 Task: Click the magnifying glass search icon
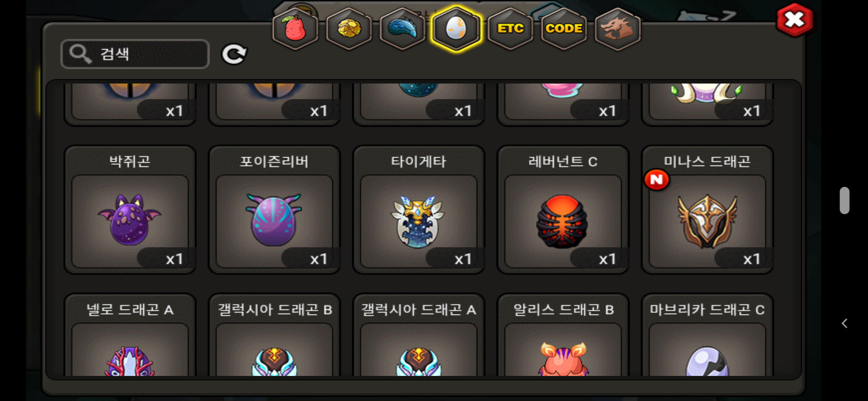[80, 54]
